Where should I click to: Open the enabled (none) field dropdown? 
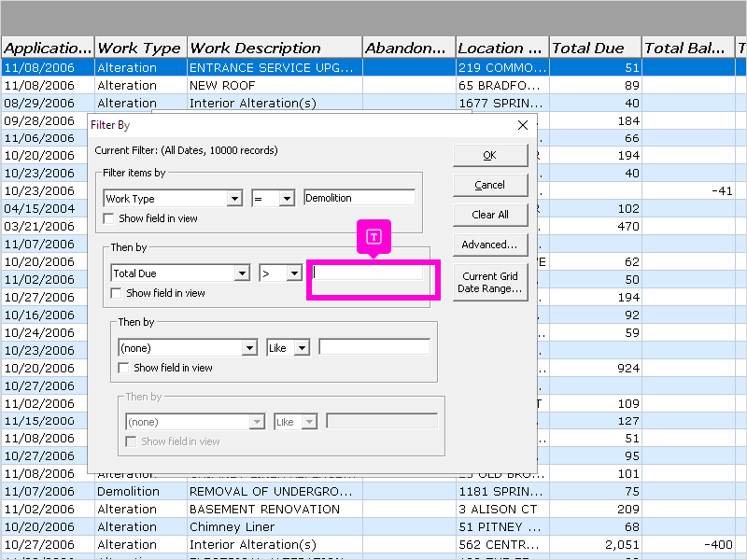(x=249, y=347)
